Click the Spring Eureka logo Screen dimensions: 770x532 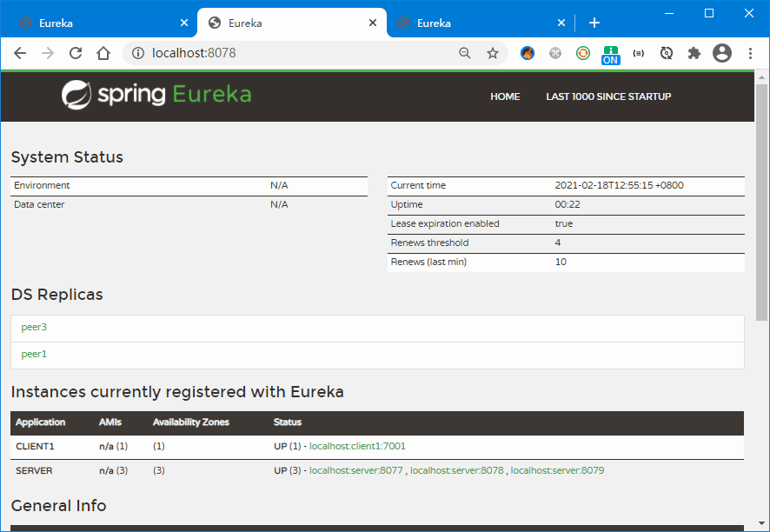156,95
